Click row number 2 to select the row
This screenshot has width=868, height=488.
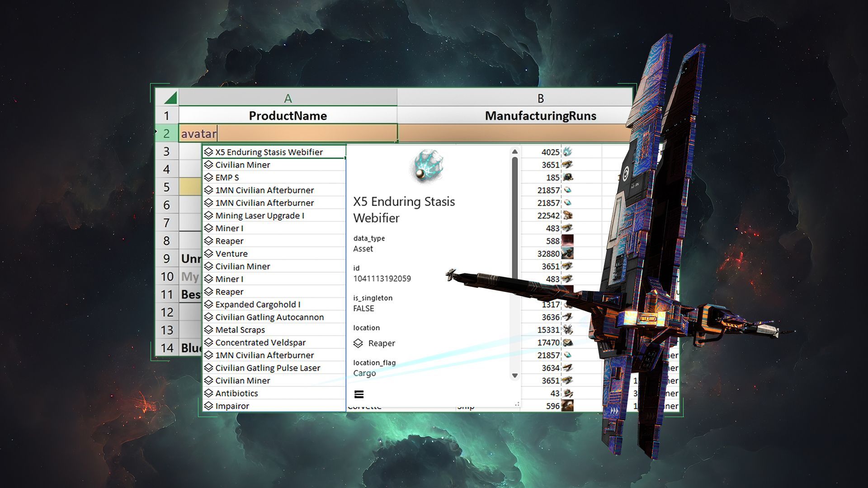click(166, 133)
